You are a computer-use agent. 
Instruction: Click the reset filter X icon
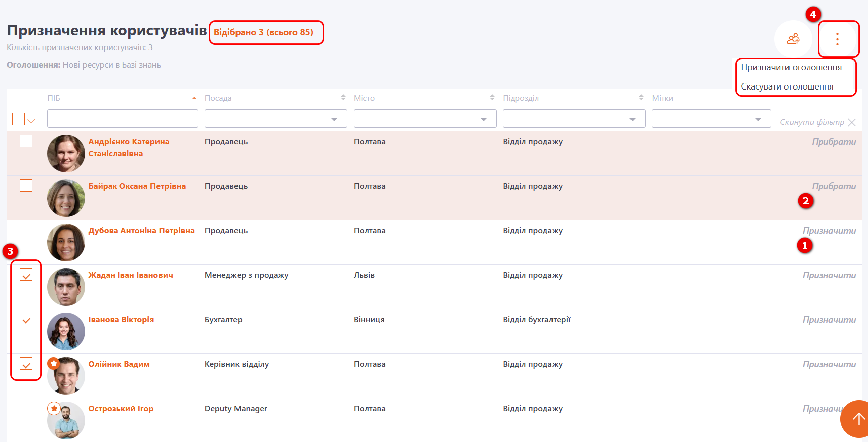(x=852, y=122)
